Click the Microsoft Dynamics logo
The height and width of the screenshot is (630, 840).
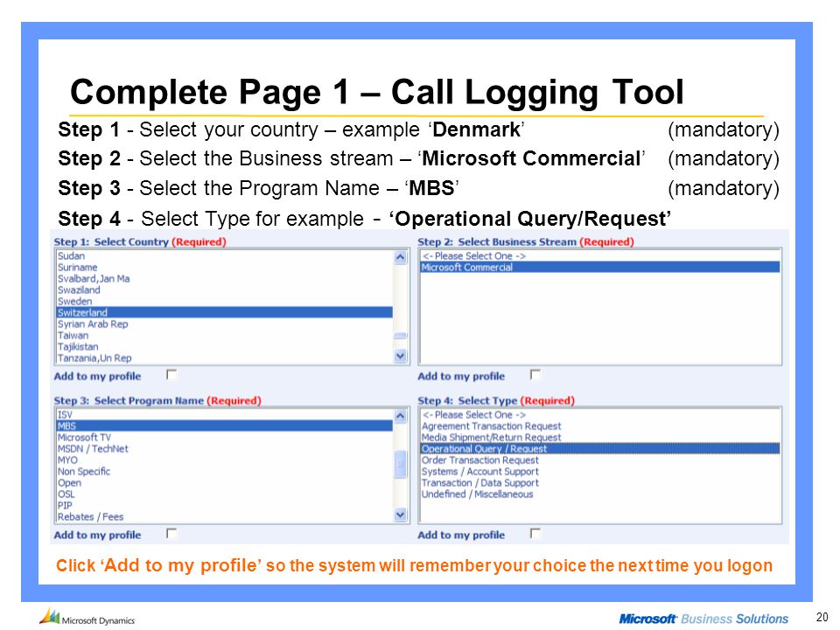tap(87, 617)
